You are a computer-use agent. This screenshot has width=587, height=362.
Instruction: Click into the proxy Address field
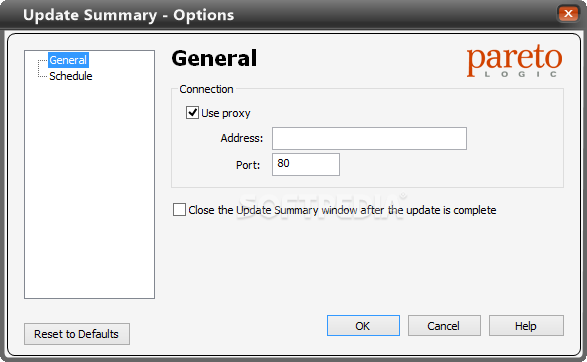coord(369,138)
